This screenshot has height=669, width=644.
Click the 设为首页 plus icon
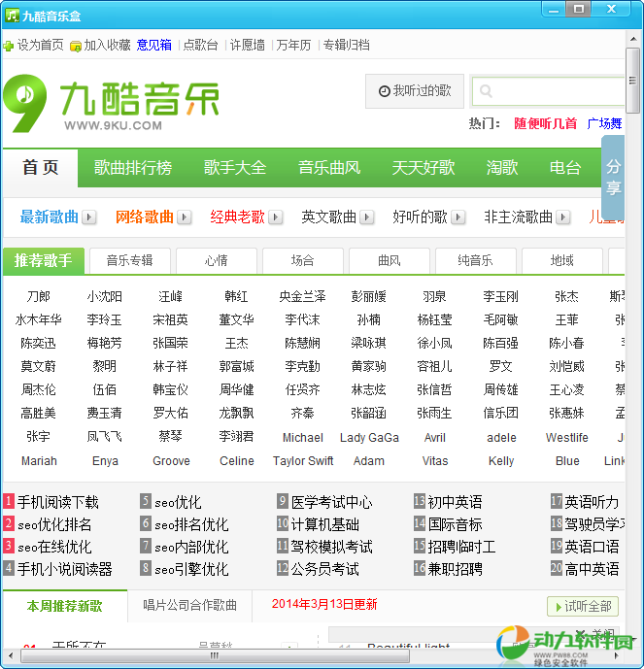point(9,46)
